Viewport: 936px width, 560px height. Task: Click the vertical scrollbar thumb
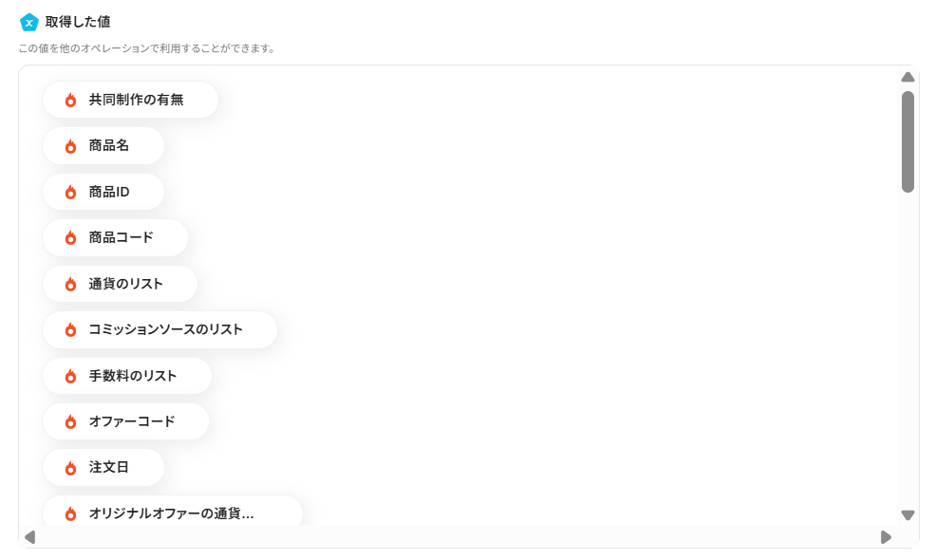[x=908, y=141]
